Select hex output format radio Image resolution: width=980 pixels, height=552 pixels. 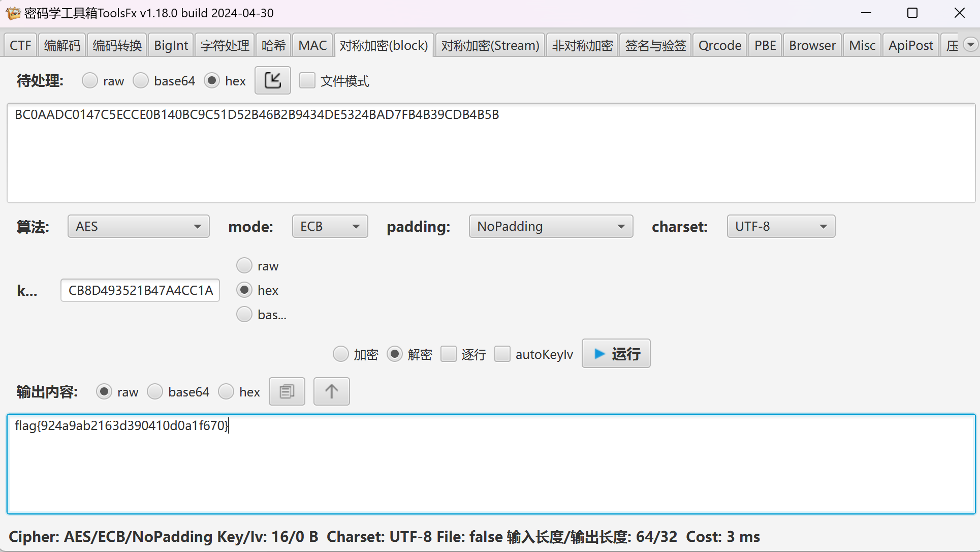pyautogui.click(x=226, y=392)
